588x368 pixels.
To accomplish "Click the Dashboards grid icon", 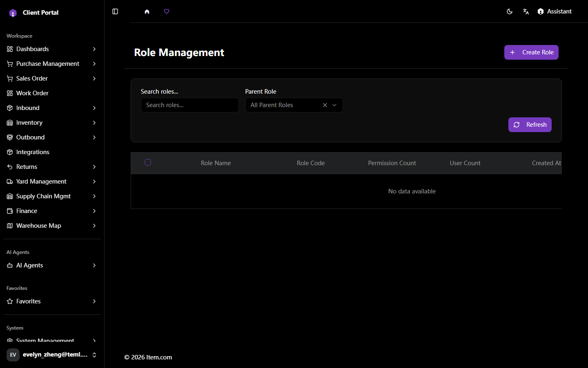I will point(10,49).
